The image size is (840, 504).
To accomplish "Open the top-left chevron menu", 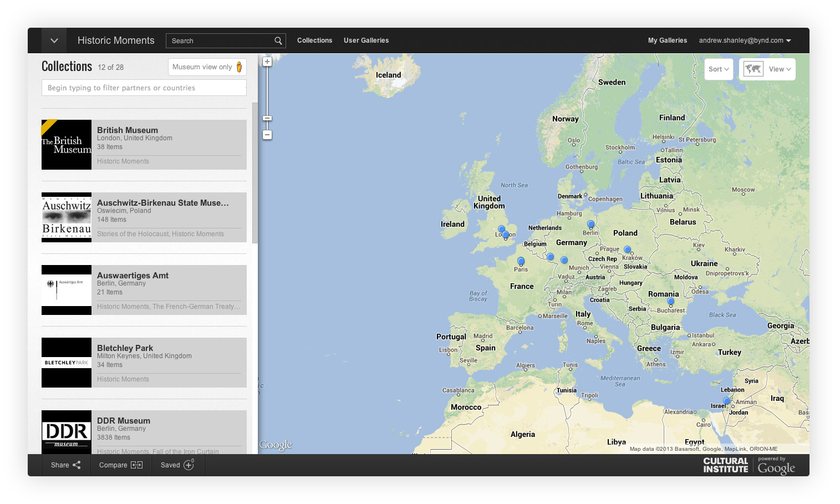I will click(x=54, y=40).
